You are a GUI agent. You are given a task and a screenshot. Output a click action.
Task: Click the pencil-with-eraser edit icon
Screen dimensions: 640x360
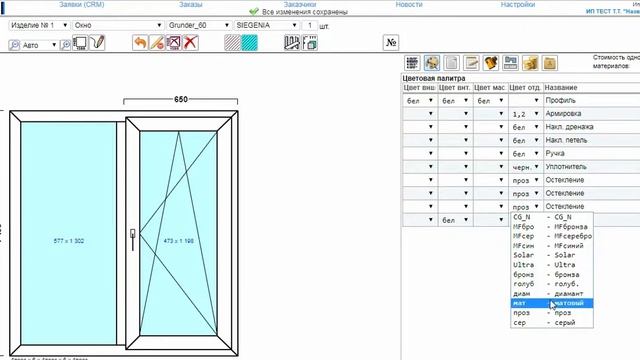(157, 42)
